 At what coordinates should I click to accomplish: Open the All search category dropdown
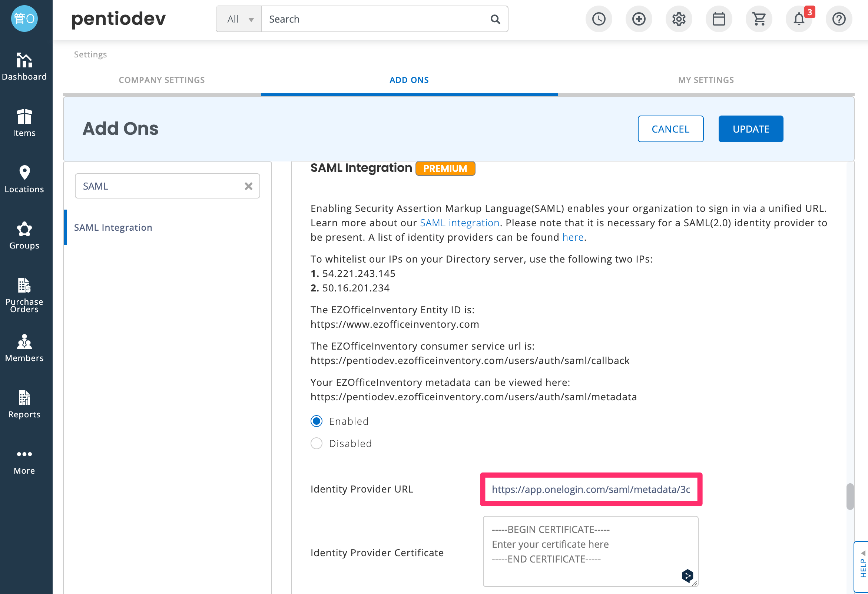(x=239, y=19)
